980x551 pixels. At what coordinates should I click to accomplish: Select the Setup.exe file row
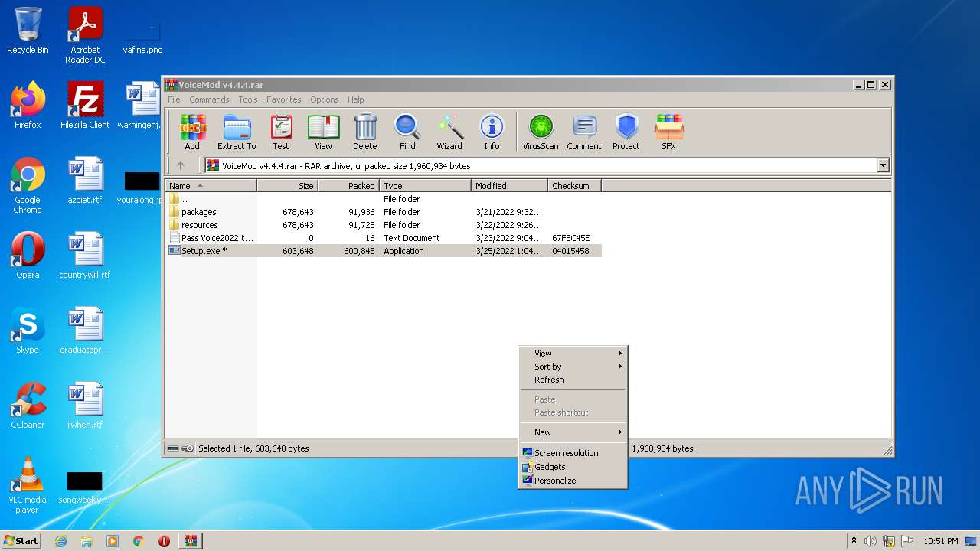(x=384, y=251)
